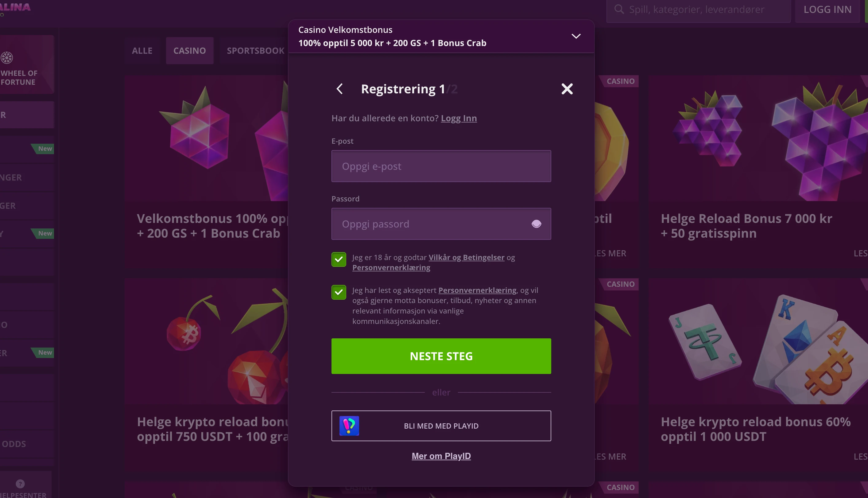Focus the Oppgi passord field
Image resolution: width=868 pixels, height=498 pixels.
441,224
